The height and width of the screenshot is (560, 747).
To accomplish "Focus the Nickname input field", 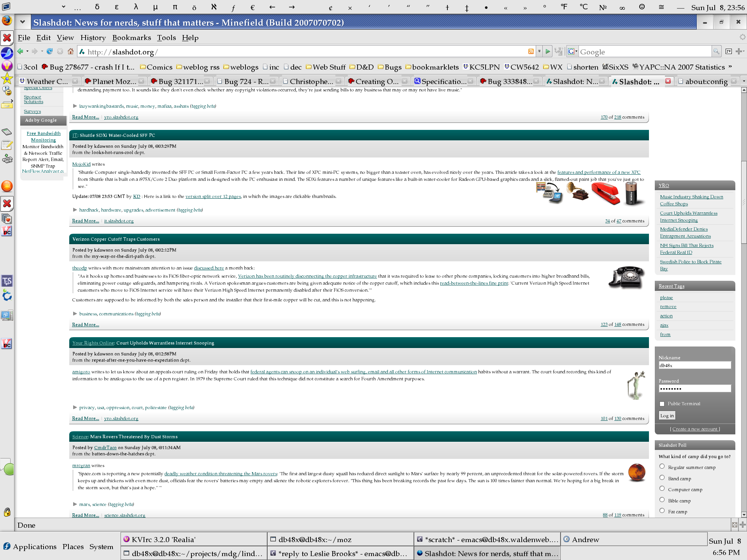I will coord(695,365).
